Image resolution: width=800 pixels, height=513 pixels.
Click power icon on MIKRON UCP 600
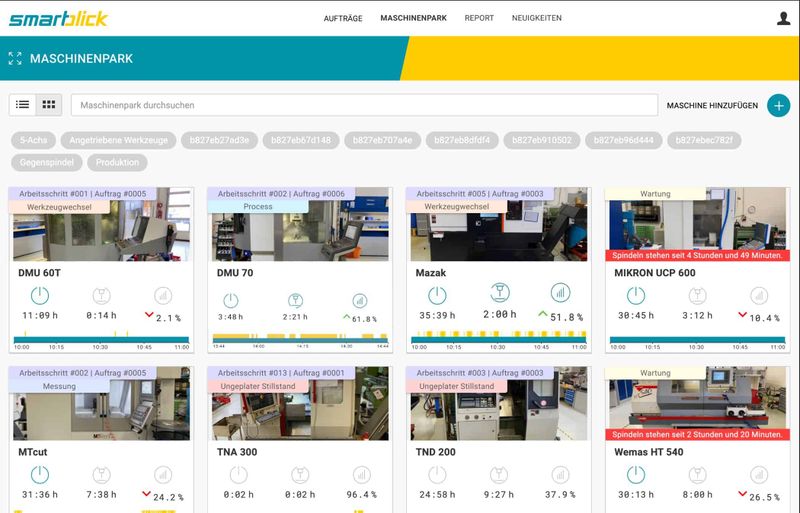pos(635,296)
